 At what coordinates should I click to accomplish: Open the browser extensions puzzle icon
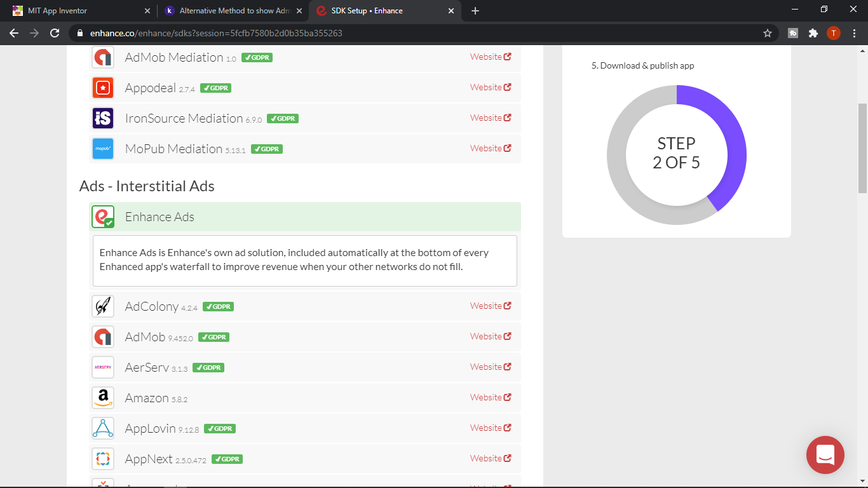[x=813, y=33]
